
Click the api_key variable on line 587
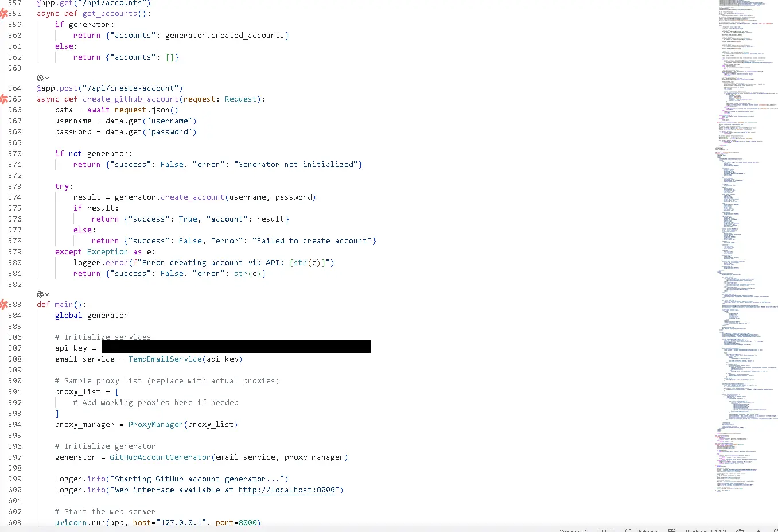71,348
